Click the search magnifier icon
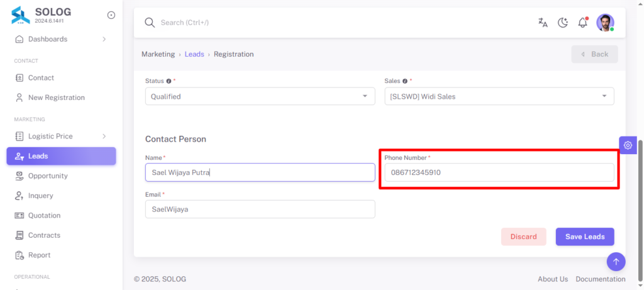This screenshot has width=644, height=290. pyautogui.click(x=150, y=23)
